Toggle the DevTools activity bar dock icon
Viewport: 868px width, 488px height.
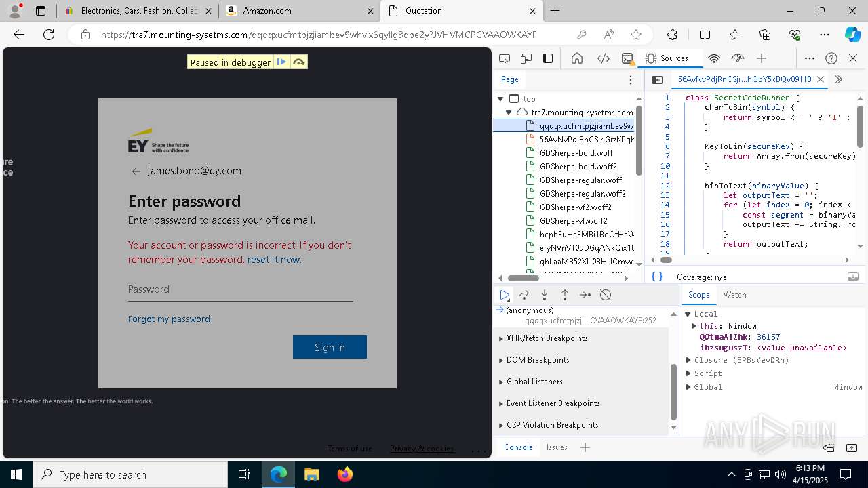pos(548,58)
